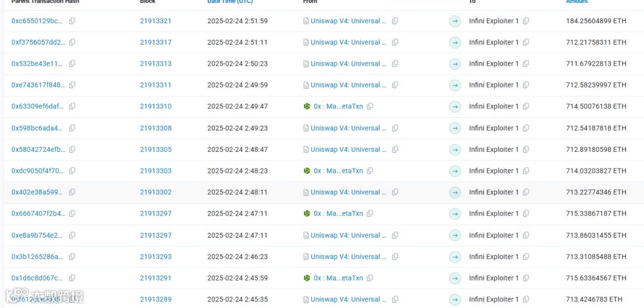Copy transaction hash 0xc6550129bc
Viewport: 644px width, 308px height.
(72, 21)
